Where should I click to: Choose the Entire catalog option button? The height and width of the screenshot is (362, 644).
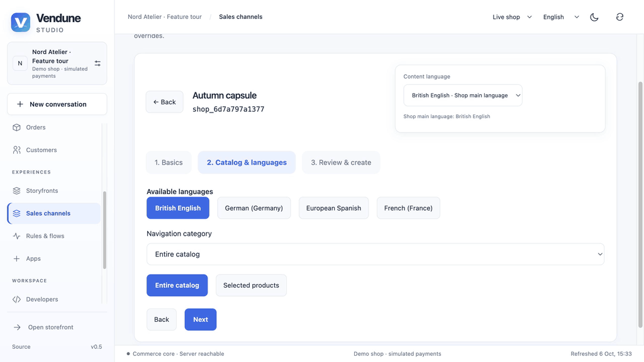pyautogui.click(x=177, y=285)
